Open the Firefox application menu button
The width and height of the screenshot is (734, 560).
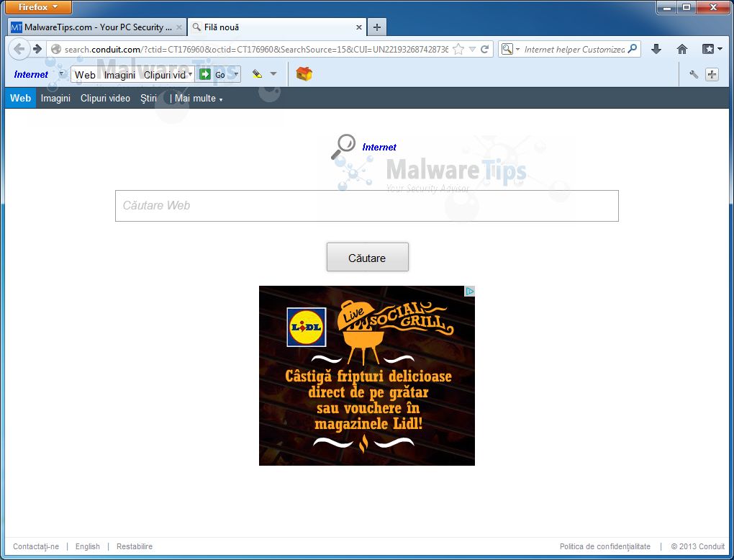point(38,7)
